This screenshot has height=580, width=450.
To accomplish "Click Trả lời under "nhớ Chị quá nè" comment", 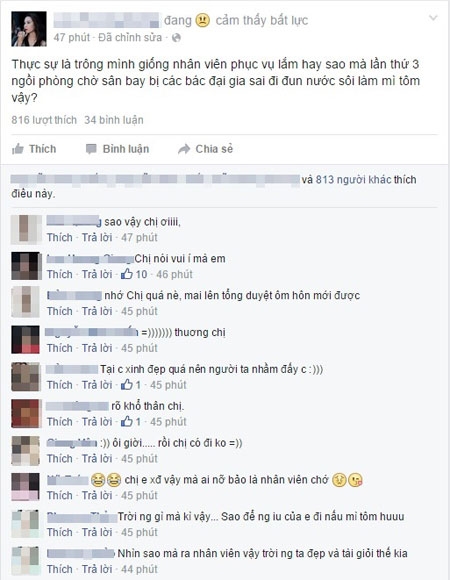I will tap(97, 311).
